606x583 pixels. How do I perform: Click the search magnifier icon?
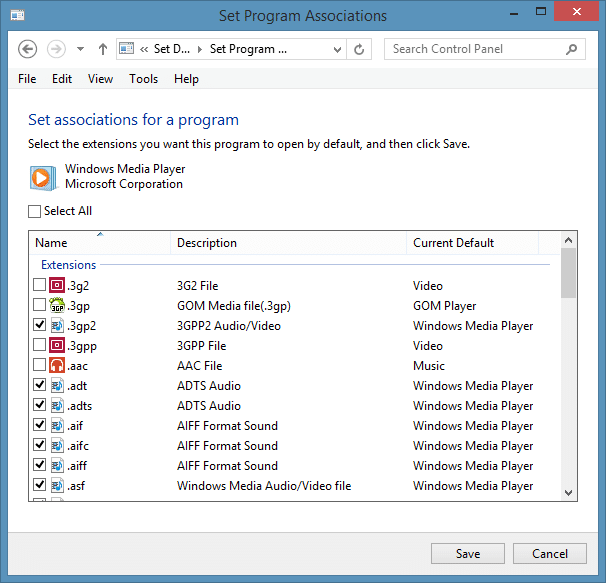(x=571, y=49)
